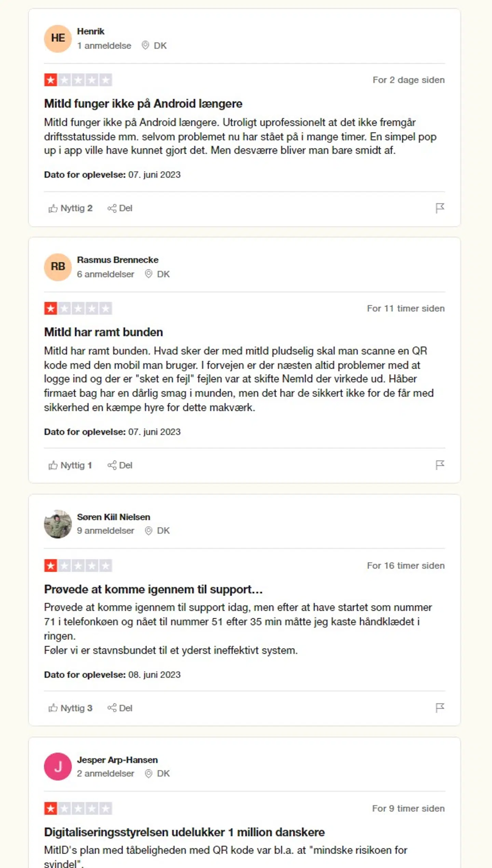
Task: Mark Rasmus Brennecke's review as Nyttig
Action: coord(70,465)
